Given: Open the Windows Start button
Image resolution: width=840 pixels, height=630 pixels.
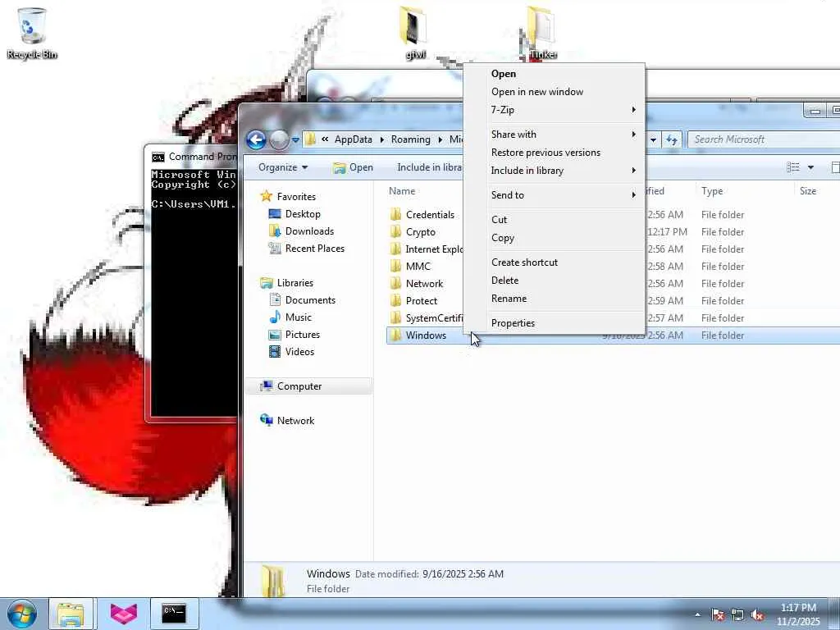Looking at the screenshot, I should click(22, 614).
